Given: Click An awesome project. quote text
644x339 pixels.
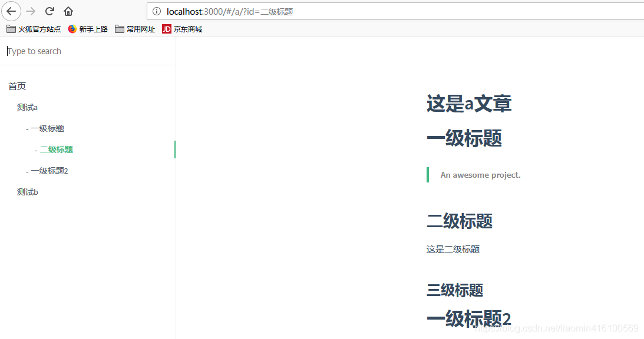Looking at the screenshot, I should tap(481, 175).
